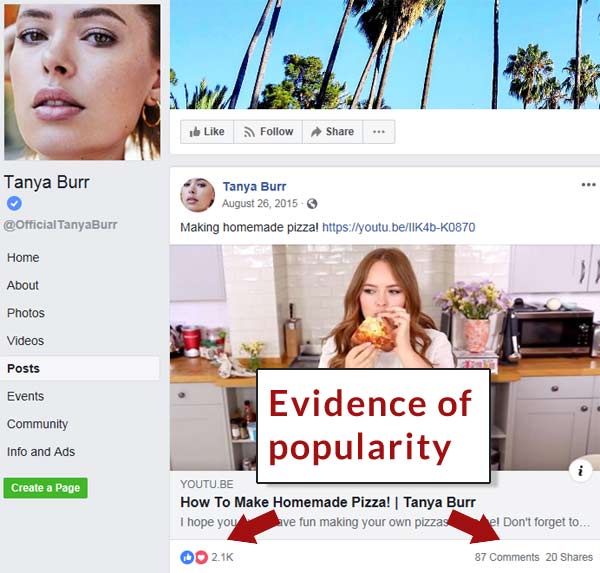Open Info and Ads section

point(41,452)
